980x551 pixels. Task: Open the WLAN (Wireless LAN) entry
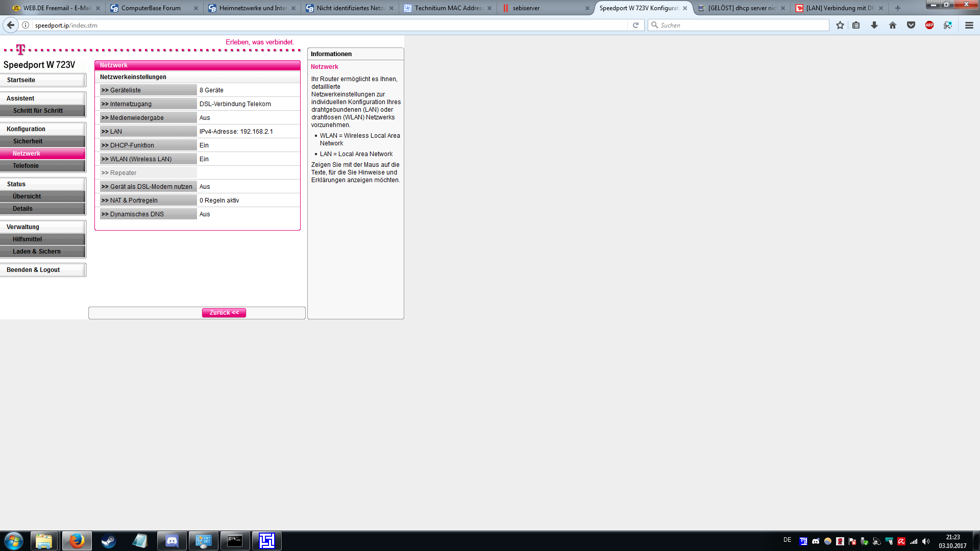point(148,159)
